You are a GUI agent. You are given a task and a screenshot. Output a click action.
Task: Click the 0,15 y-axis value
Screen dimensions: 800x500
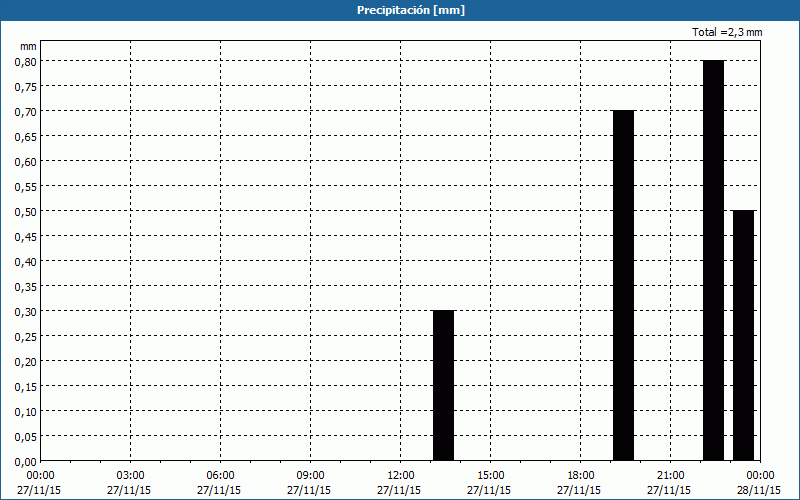(26, 387)
